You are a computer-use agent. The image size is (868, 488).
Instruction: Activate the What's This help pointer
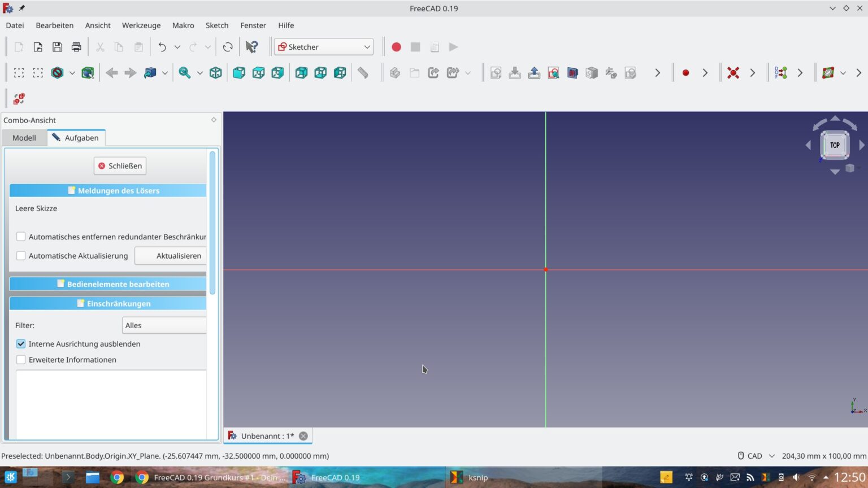(x=251, y=47)
